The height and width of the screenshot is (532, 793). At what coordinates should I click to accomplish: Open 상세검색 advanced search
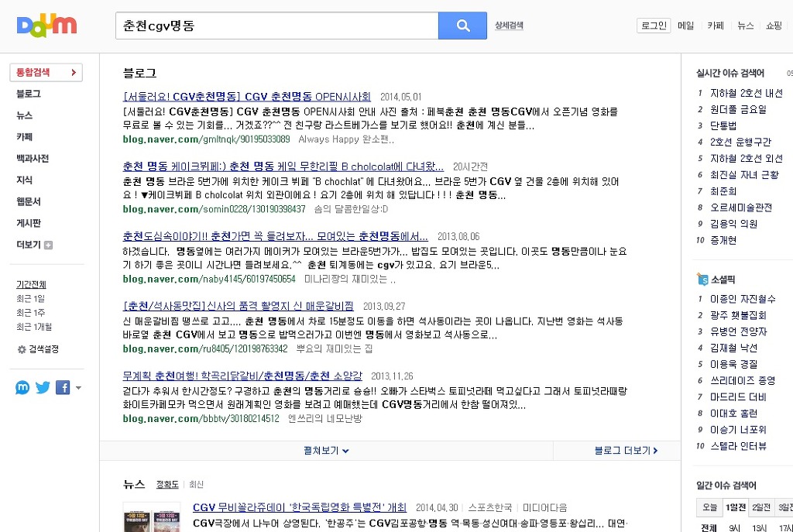click(509, 26)
